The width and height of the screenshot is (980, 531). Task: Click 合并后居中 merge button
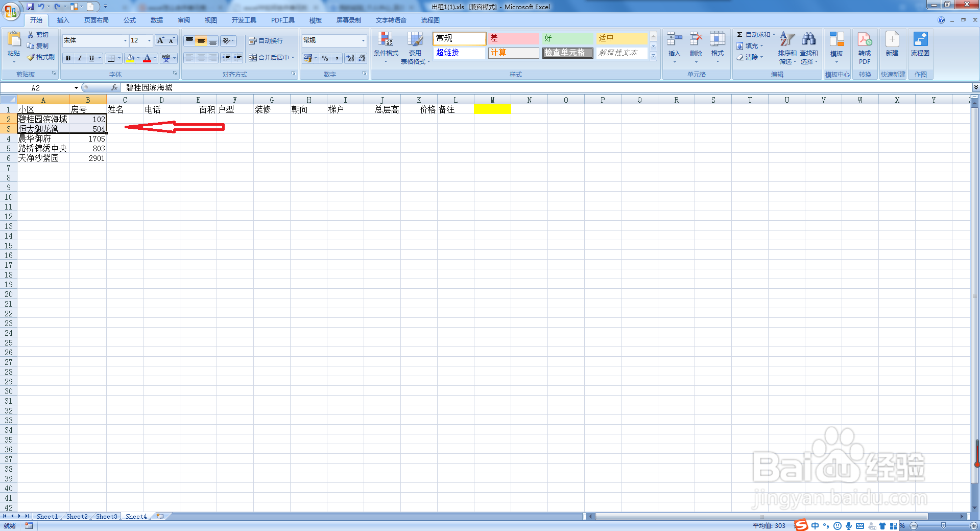coord(269,58)
